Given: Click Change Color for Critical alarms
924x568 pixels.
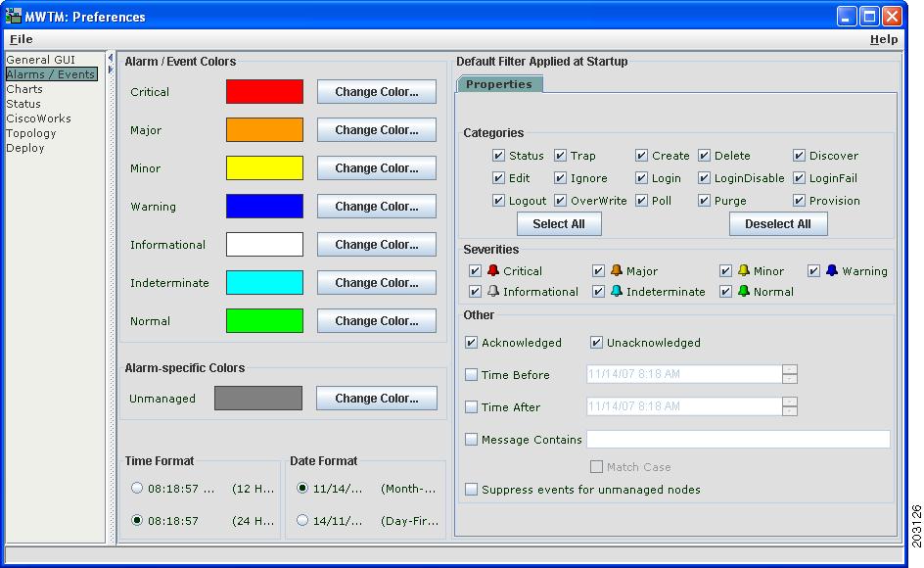Looking at the screenshot, I should (x=377, y=92).
